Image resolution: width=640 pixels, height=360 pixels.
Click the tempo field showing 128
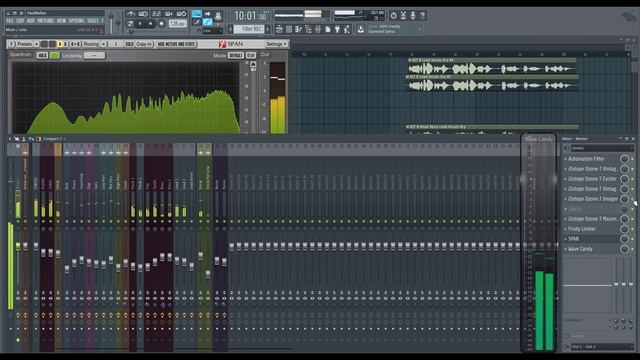point(178,24)
